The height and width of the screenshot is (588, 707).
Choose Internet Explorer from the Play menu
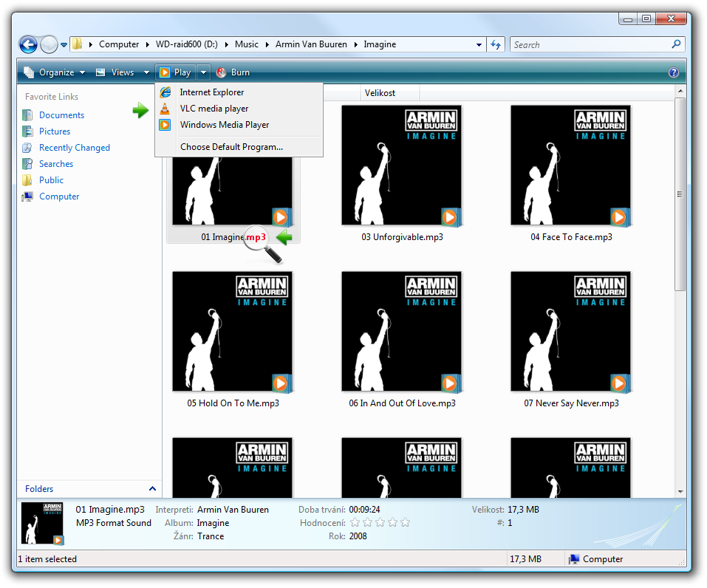pyautogui.click(x=239, y=92)
